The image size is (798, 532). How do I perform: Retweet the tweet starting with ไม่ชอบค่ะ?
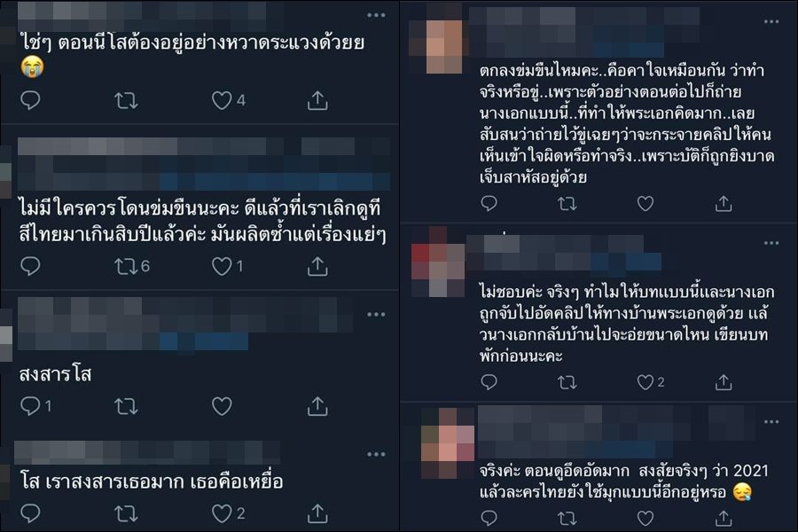567,382
